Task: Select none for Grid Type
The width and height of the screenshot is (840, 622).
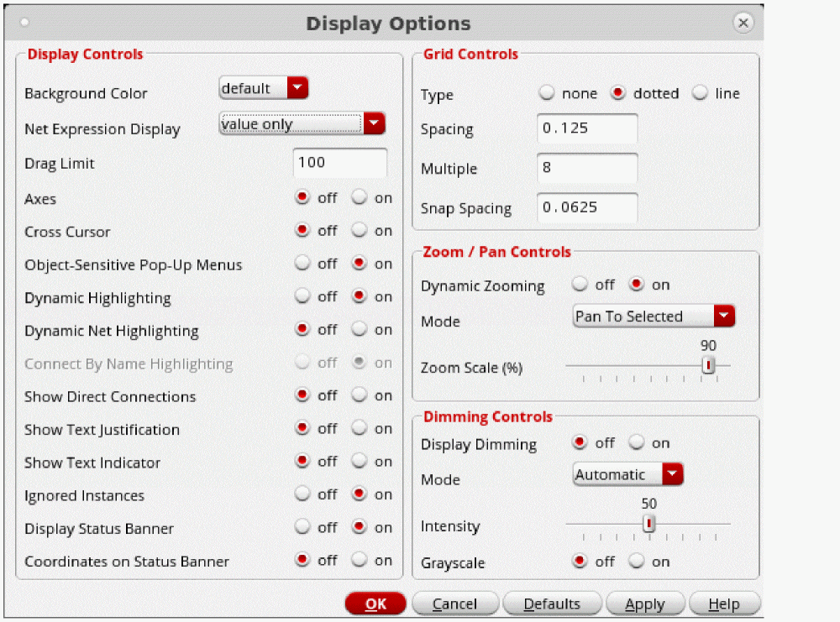Action: point(547,93)
